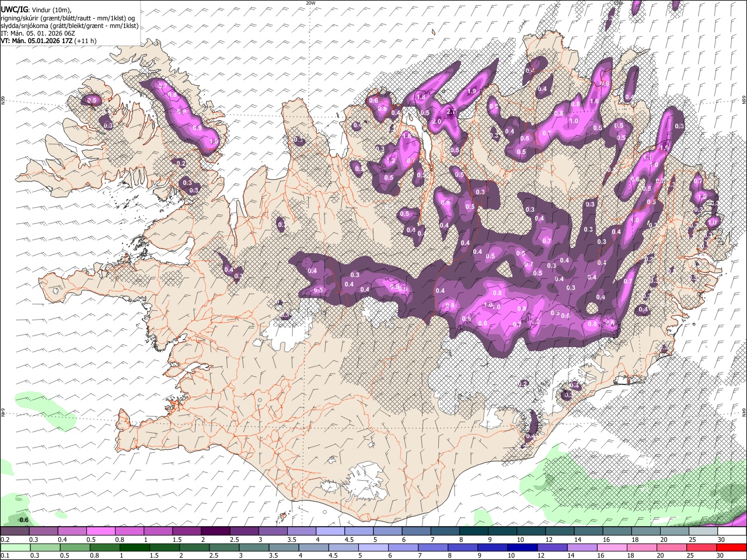Select the rain legend swatch for 3 mm
The image size is (747, 560).
tap(254, 547)
